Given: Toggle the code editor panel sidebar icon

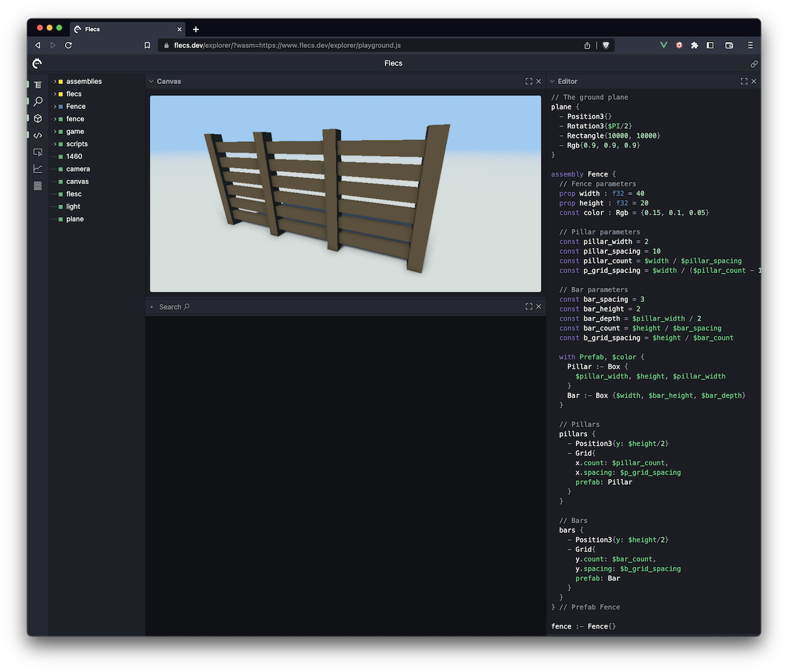Looking at the screenshot, I should pyautogui.click(x=37, y=135).
